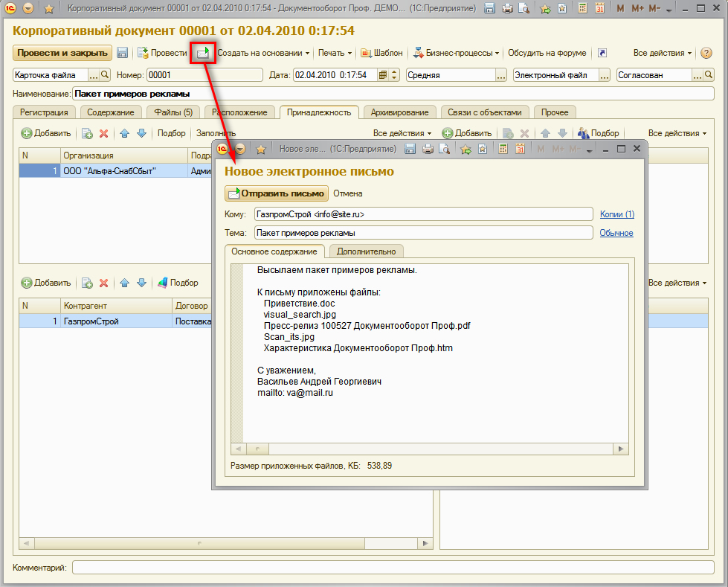
Task: Click the copy-row icon in the Организация table toolbar
Action: pyautogui.click(x=87, y=134)
